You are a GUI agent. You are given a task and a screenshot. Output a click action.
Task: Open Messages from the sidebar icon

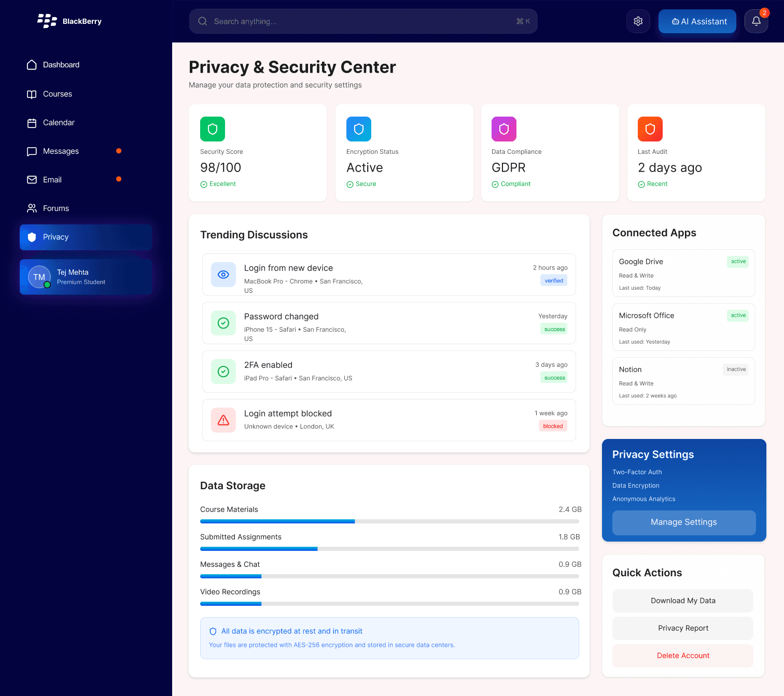[x=32, y=151]
